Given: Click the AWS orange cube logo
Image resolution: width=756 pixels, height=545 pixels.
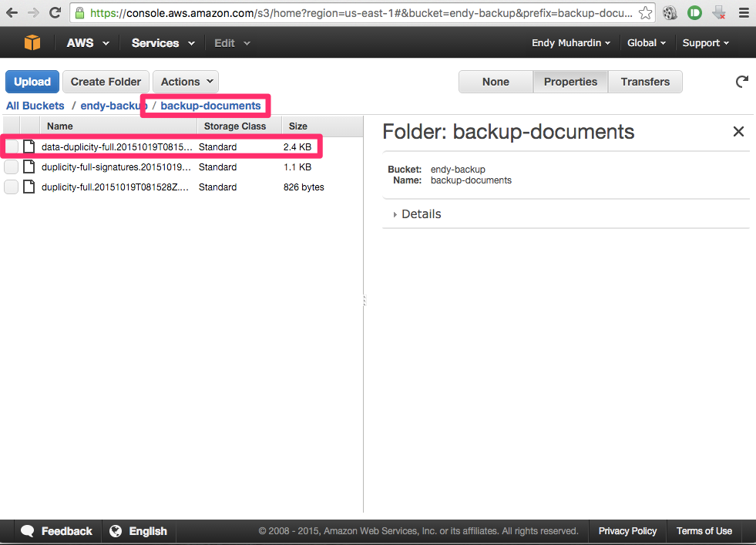Looking at the screenshot, I should tap(32, 42).
